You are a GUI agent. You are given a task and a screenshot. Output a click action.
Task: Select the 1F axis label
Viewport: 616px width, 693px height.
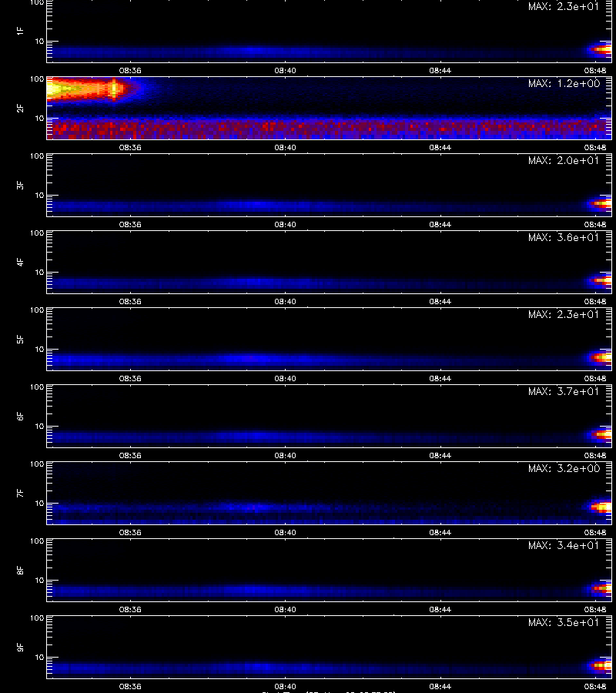20,31
